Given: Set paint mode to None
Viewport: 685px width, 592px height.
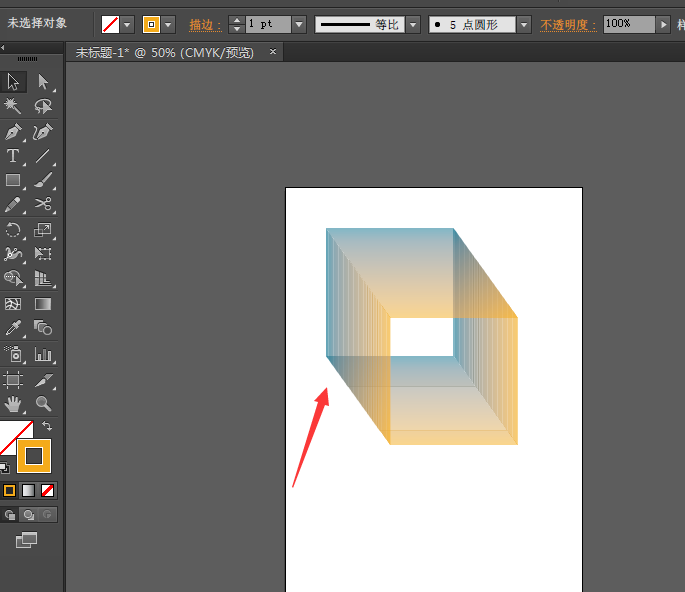Looking at the screenshot, I should tap(48, 490).
